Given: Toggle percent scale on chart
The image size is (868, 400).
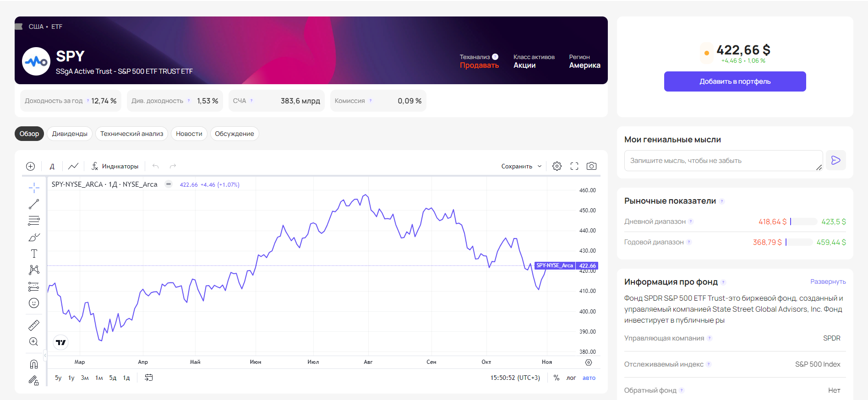Looking at the screenshot, I should [557, 378].
